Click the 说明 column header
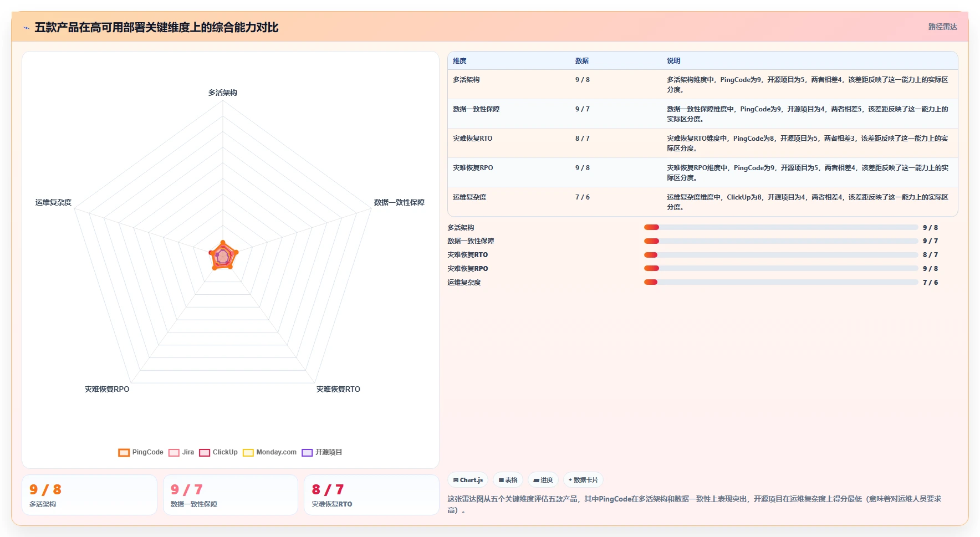The image size is (980, 537). click(673, 61)
